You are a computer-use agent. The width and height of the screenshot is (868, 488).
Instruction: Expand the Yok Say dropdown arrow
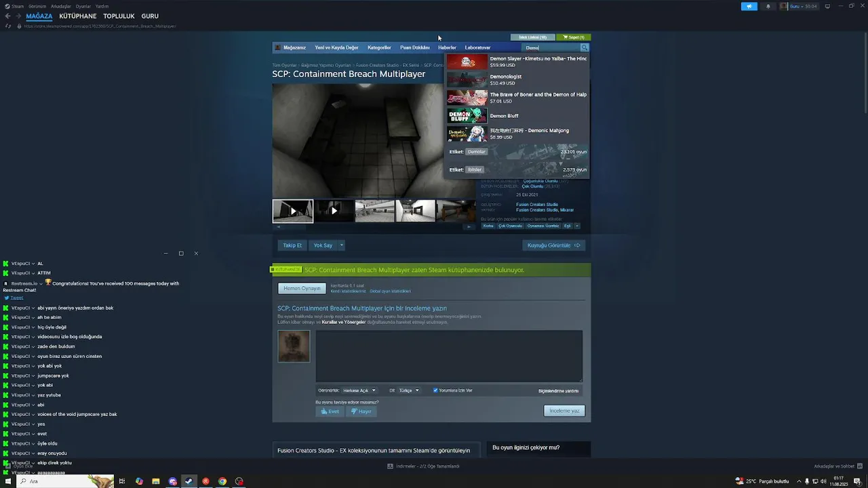tap(342, 245)
